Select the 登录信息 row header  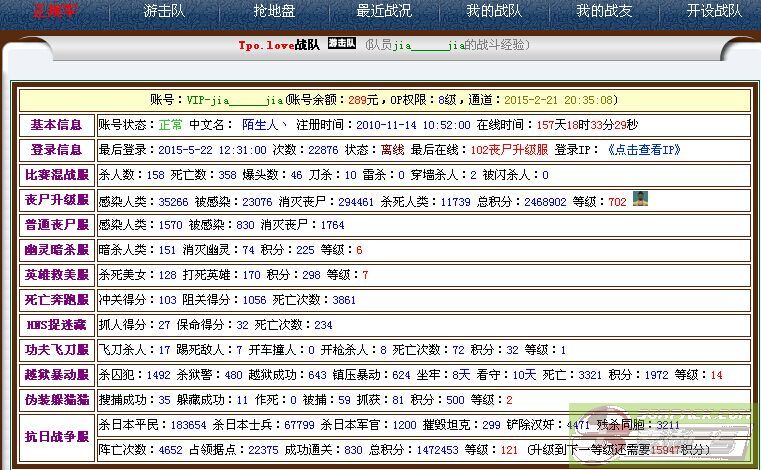pyautogui.click(x=56, y=150)
